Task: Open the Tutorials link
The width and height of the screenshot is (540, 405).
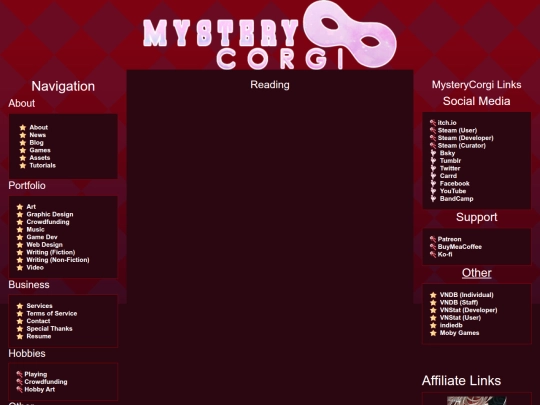Action: click(x=42, y=165)
